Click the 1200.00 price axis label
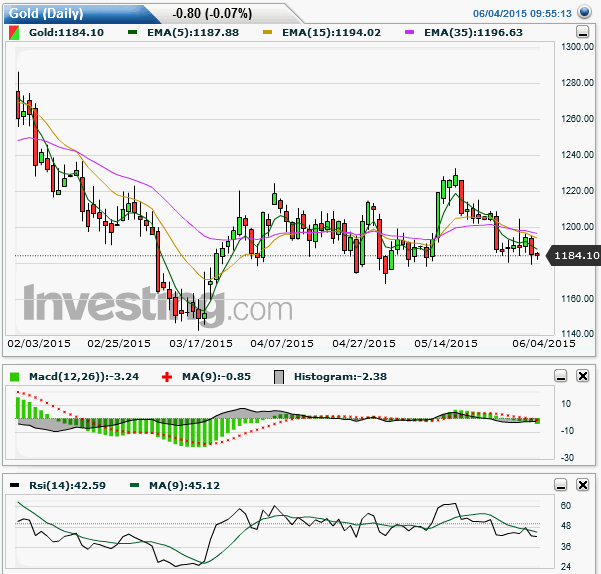This screenshot has width=601, height=574. [x=577, y=227]
